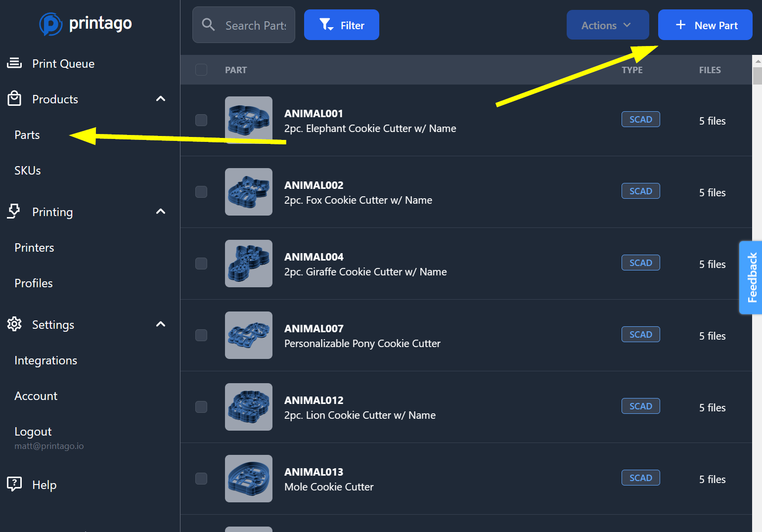
Task: Open '2pc. Elephant Cookie Cutter w/ Name'
Action: [x=370, y=129]
